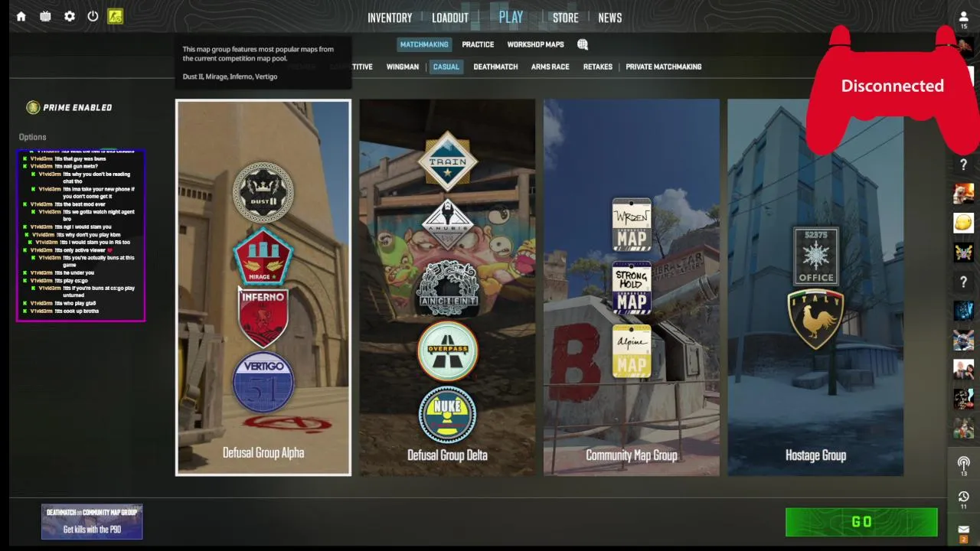
Task: Click chat message "!tts who play gta5"
Action: pos(75,304)
